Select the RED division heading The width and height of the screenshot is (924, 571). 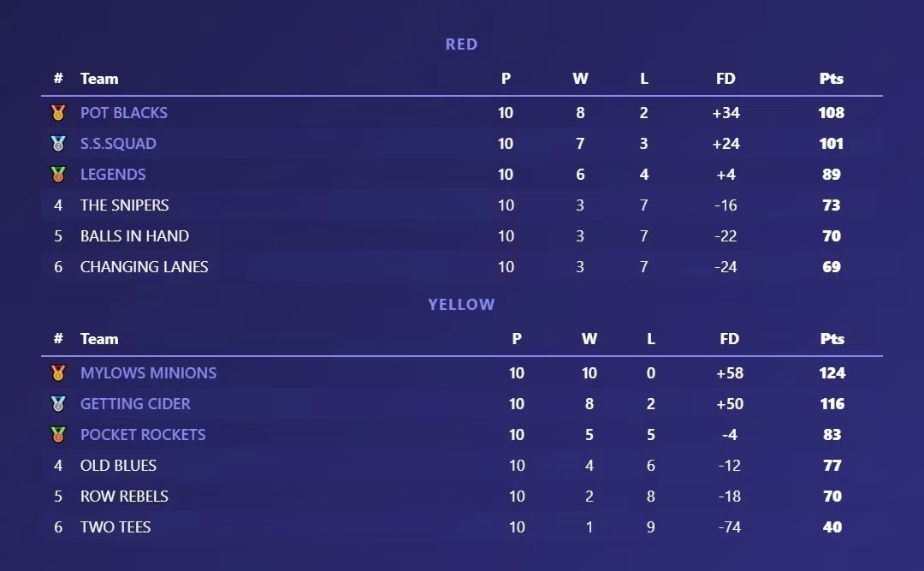point(461,45)
